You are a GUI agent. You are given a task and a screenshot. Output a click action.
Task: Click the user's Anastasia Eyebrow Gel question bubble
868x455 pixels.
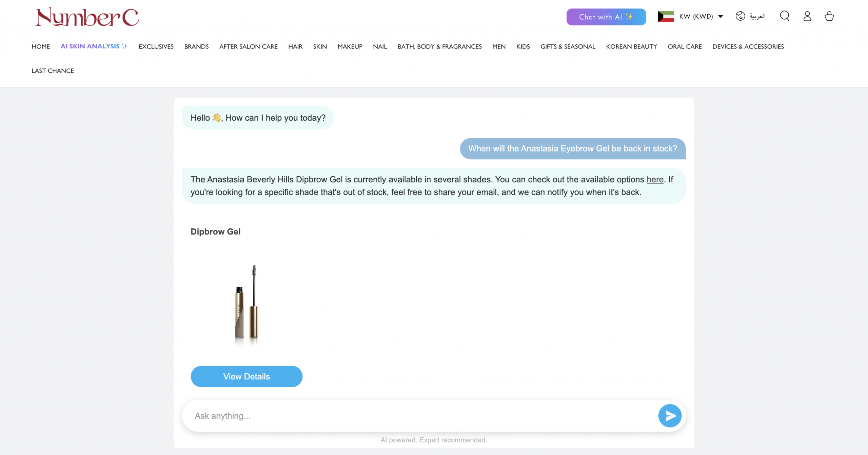[573, 148]
